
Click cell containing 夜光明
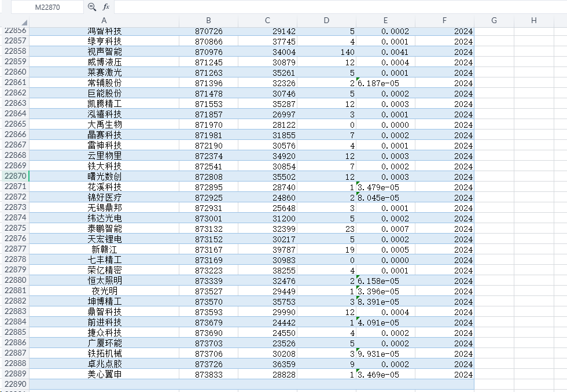click(104, 291)
